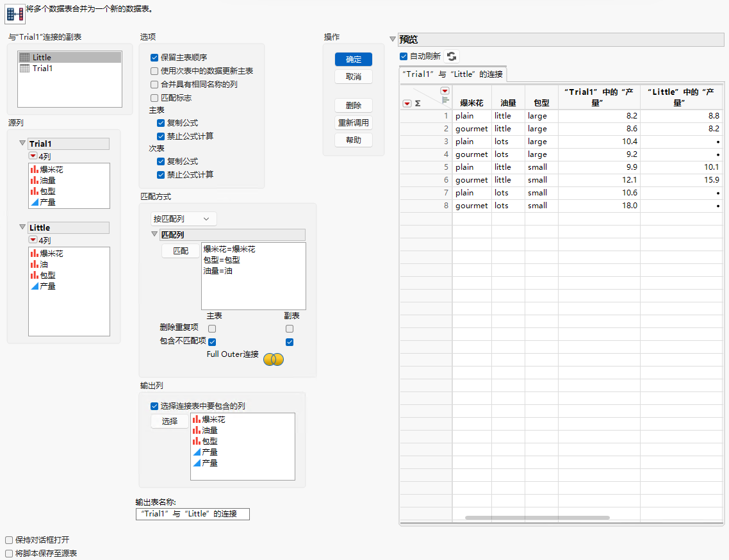
Task: Check 保持对话框打开
Action: click(9, 540)
